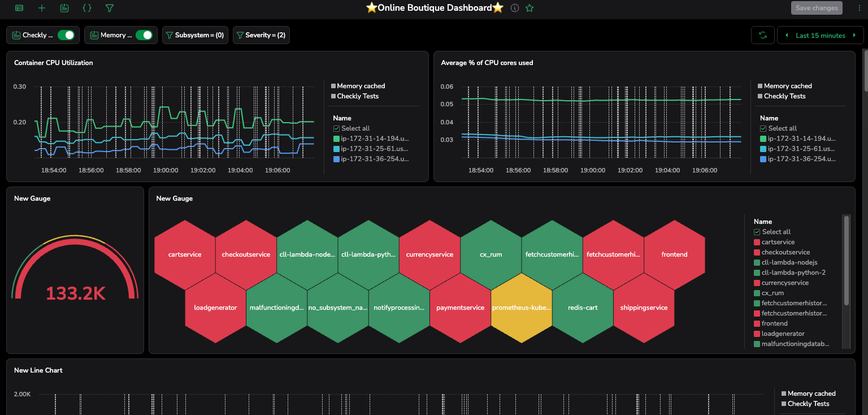Click the refresh dashboard icon
Viewport: 868px width, 415px height.
(x=762, y=35)
